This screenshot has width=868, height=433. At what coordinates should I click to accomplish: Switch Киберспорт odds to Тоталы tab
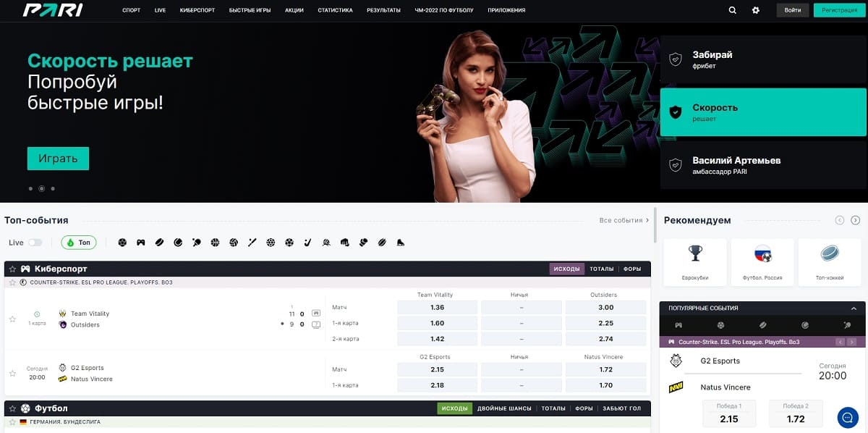coord(601,269)
